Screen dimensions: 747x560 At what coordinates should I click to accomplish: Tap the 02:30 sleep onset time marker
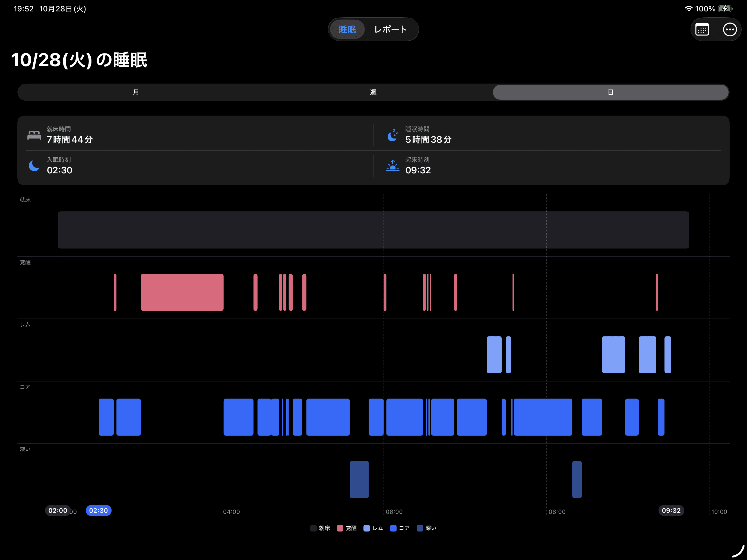pyautogui.click(x=99, y=510)
